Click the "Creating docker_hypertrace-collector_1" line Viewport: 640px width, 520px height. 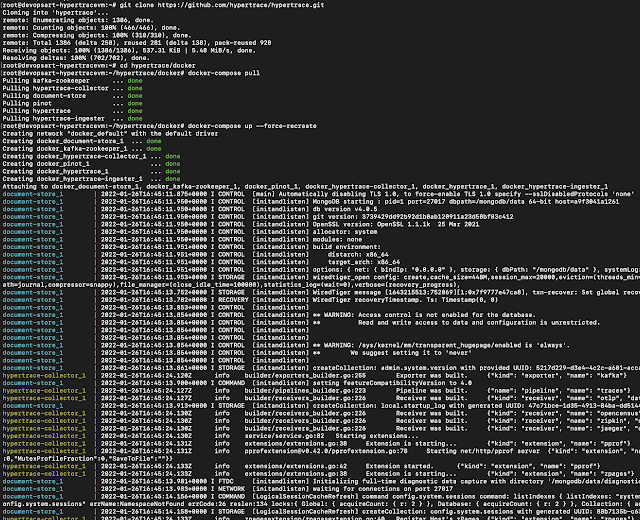pos(91,156)
